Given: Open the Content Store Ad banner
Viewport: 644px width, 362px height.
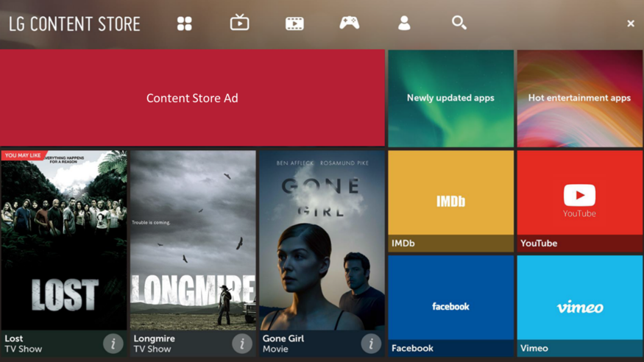Looking at the screenshot, I should pyautogui.click(x=192, y=98).
